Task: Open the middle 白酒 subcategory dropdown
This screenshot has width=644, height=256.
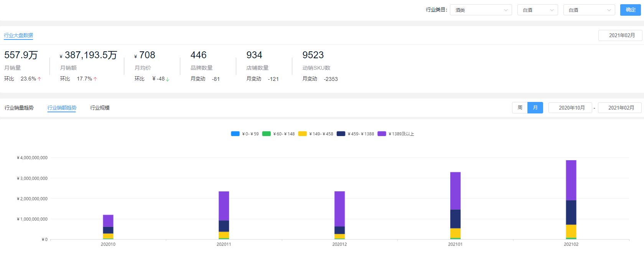Action: [x=538, y=10]
